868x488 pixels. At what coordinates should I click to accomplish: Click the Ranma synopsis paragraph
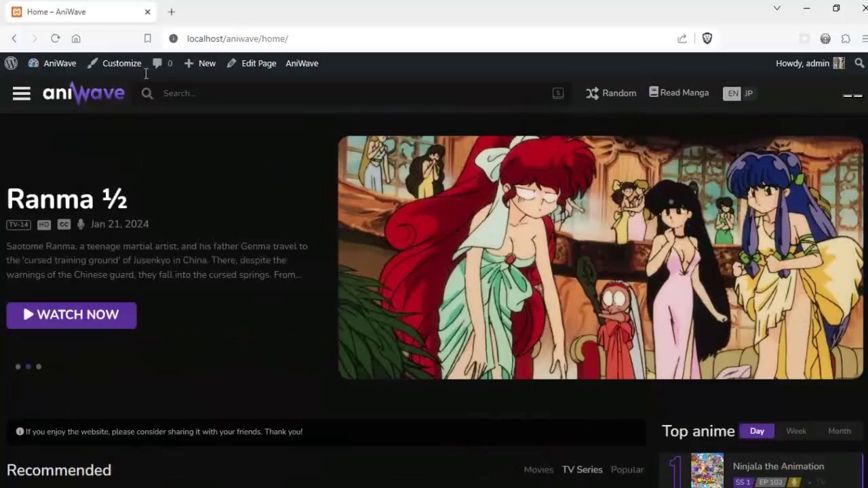(157, 260)
